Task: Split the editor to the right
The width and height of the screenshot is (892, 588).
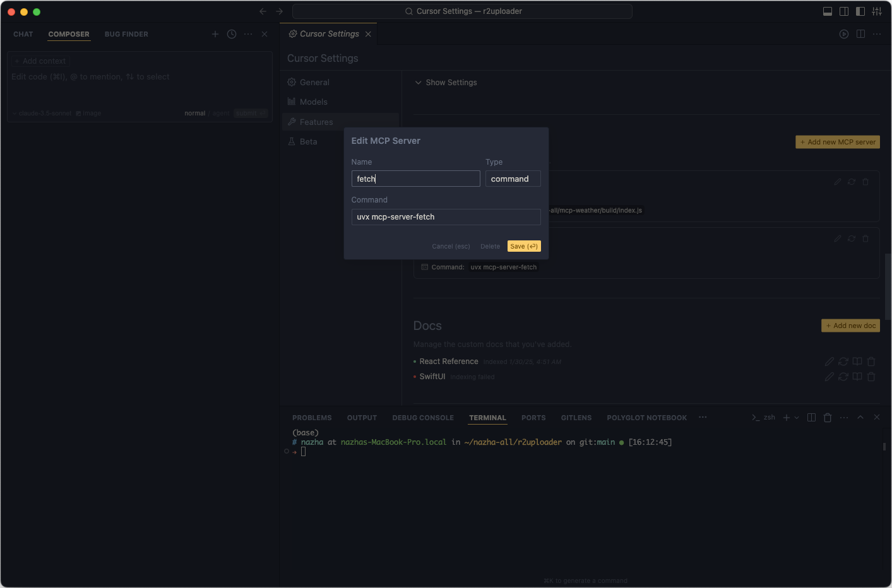Action: [860, 34]
